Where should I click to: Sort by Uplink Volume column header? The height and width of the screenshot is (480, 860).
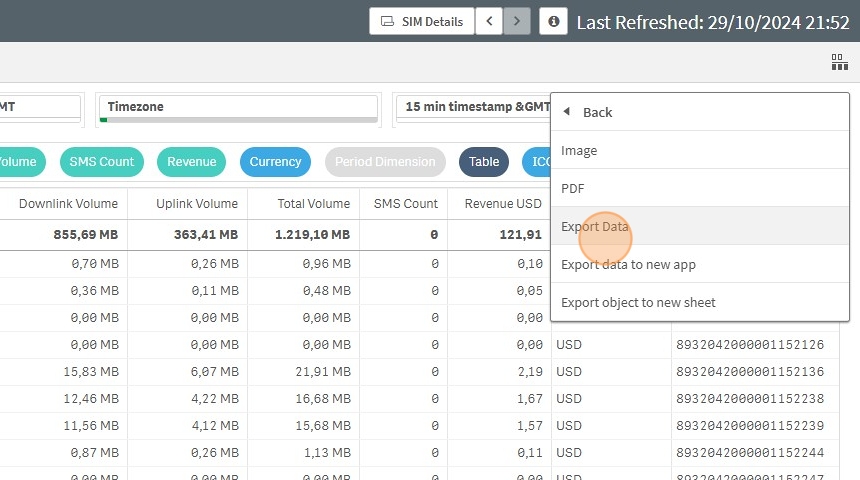197,204
